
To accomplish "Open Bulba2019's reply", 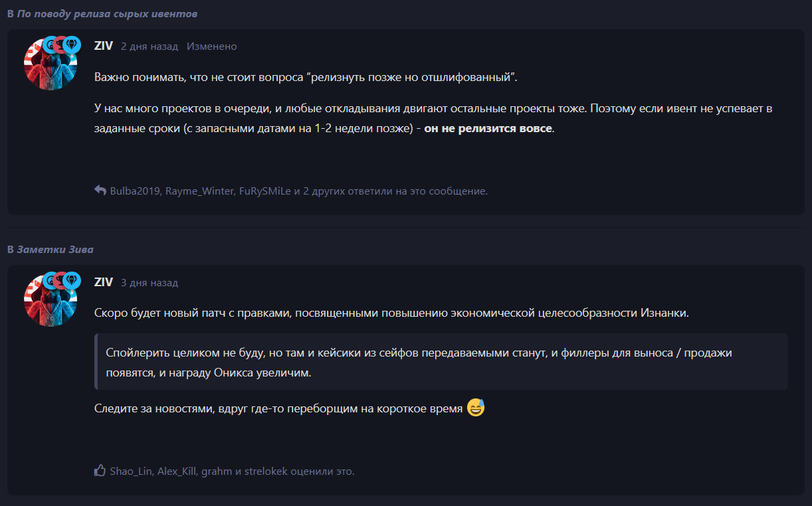I will pos(136,191).
